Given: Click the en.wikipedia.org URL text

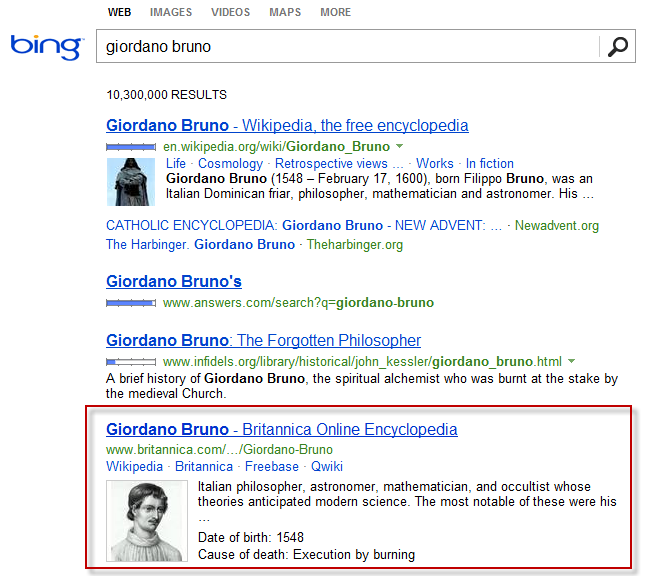Looking at the screenshot, I should pyautogui.click(x=276, y=146).
